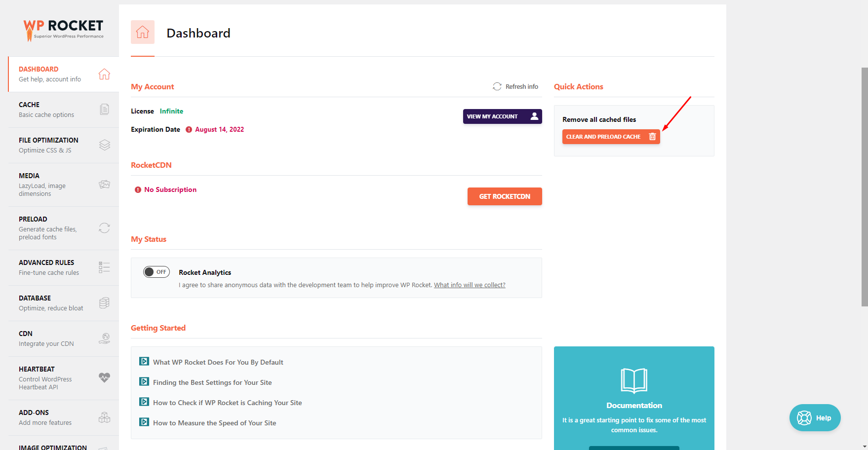
Task: Click the Cache document icon in sidebar
Action: (x=104, y=109)
